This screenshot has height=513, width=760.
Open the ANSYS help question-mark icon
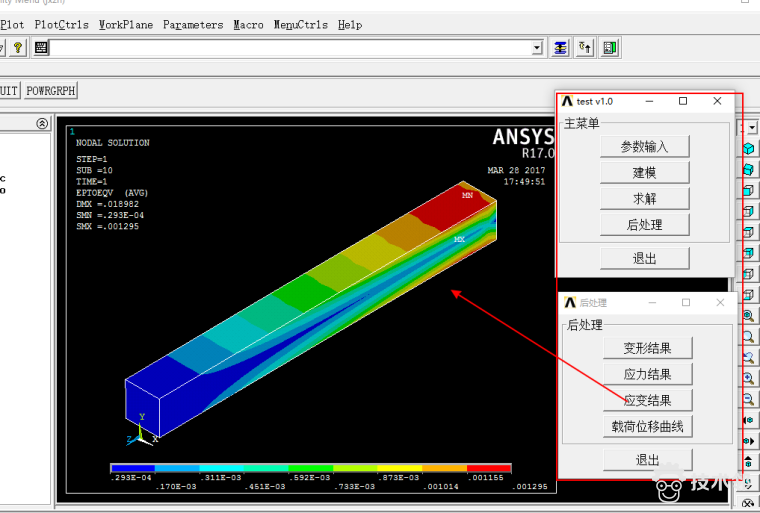17,48
